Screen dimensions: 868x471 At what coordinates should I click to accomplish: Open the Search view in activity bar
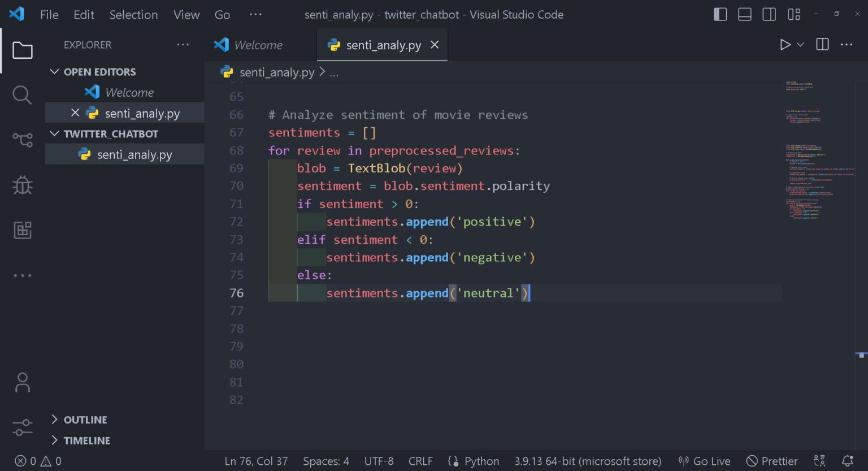coord(22,95)
